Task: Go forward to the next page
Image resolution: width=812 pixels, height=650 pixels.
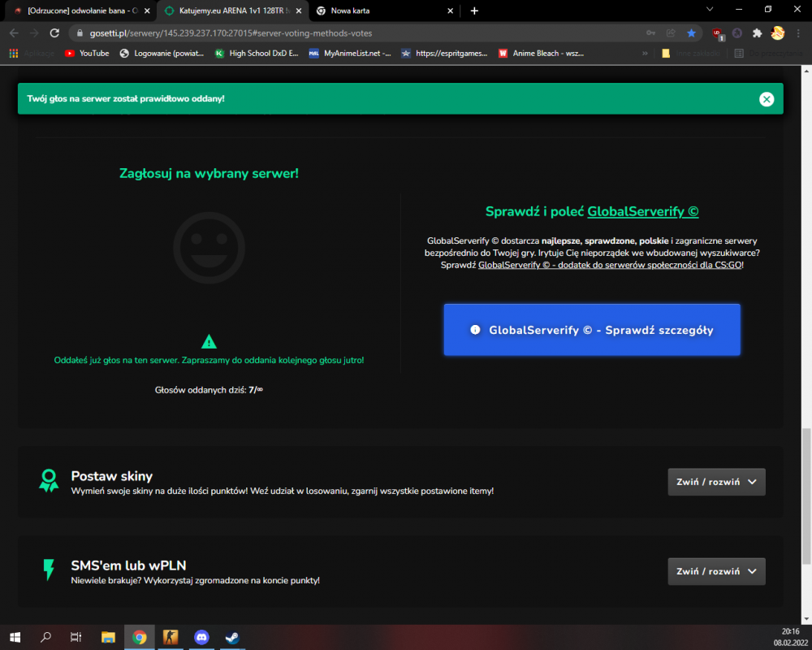Action: click(34, 33)
